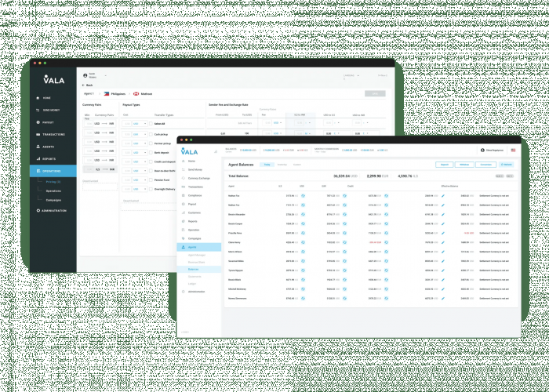Tick the Overnight Delivery checkbox
The height and width of the screenshot is (392, 549).
click(x=151, y=189)
